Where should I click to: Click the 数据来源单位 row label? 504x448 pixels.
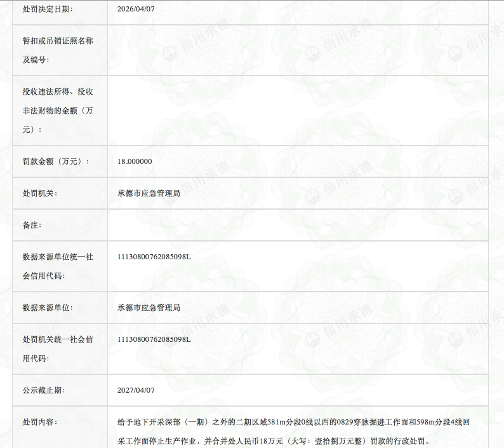48,308
